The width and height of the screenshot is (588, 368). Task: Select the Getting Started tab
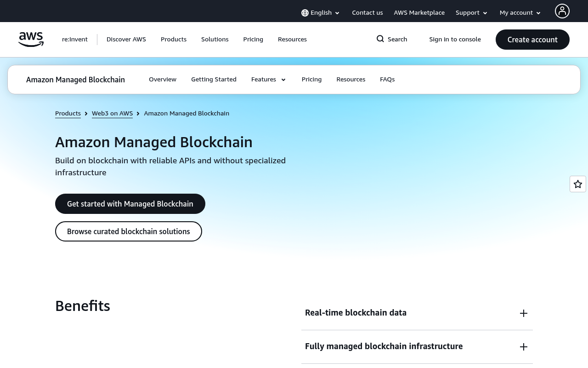[214, 80]
